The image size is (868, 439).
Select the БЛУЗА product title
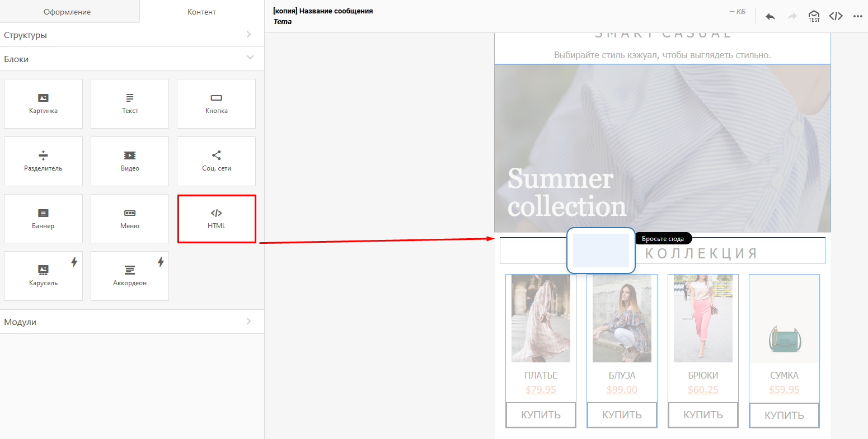point(622,375)
